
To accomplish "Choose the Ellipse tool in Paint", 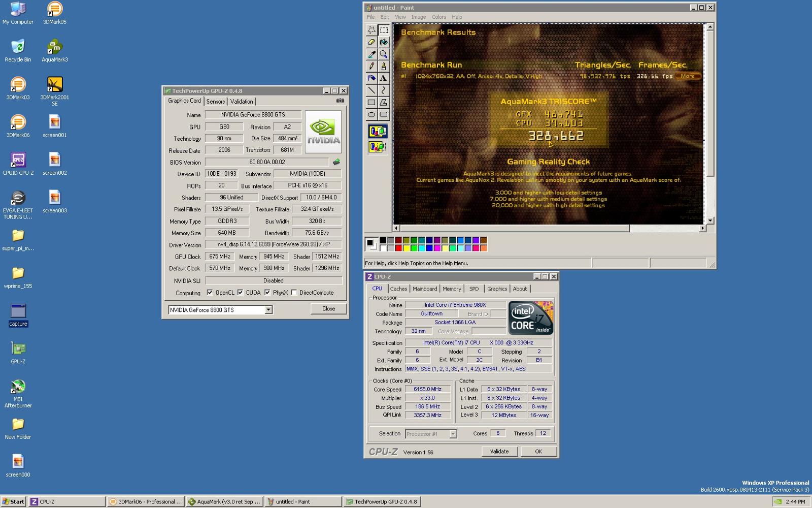I will [x=371, y=115].
